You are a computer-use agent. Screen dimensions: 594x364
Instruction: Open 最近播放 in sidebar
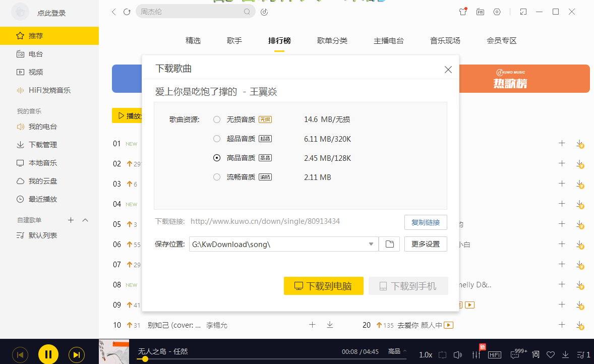click(49, 199)
